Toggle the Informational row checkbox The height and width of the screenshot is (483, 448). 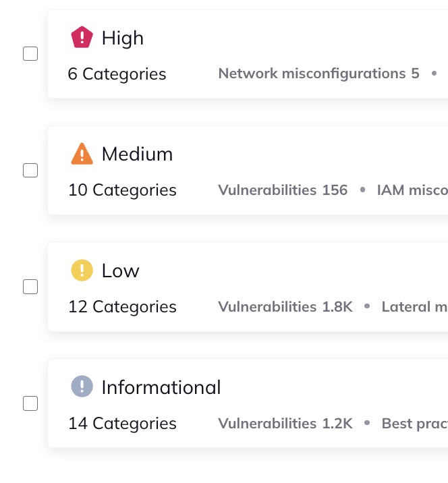(x=30, y=403)
